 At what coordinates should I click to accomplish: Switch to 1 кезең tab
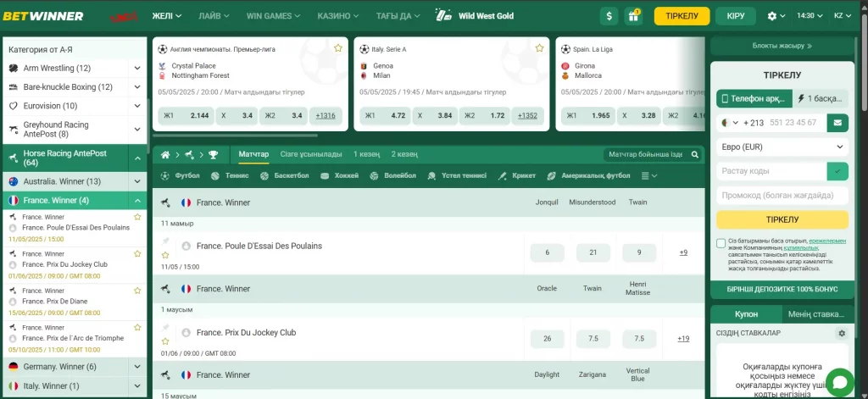pyautogui.click(x=366, y=154)
